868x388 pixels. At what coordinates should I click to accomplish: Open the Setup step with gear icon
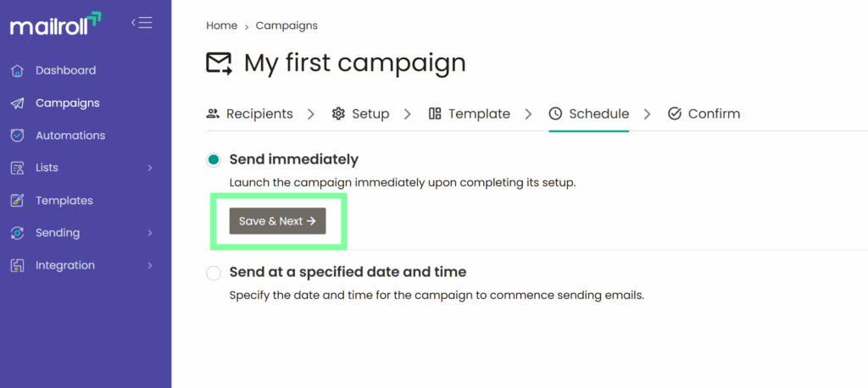click(360, 114)
